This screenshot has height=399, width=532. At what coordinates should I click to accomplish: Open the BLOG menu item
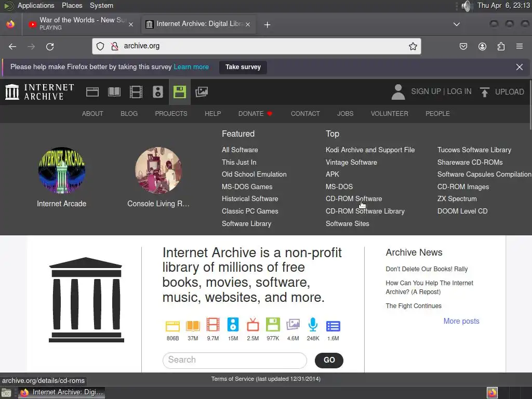[x=129, y=114]
